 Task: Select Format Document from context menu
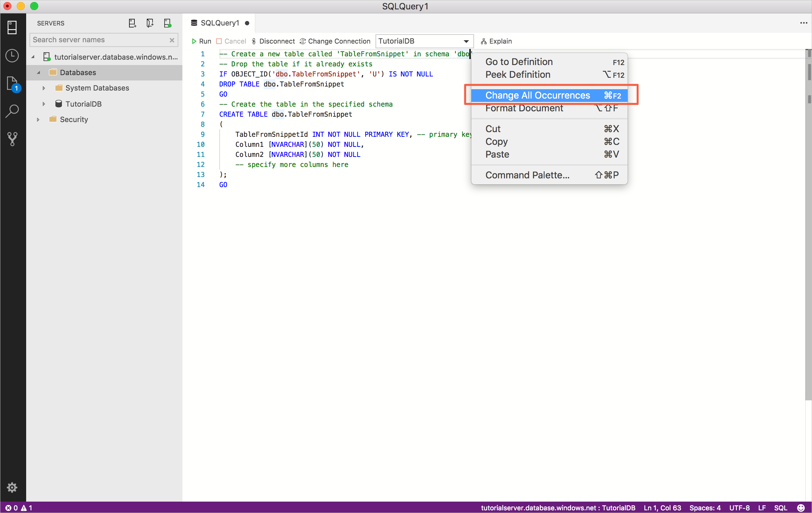point(524,108)
